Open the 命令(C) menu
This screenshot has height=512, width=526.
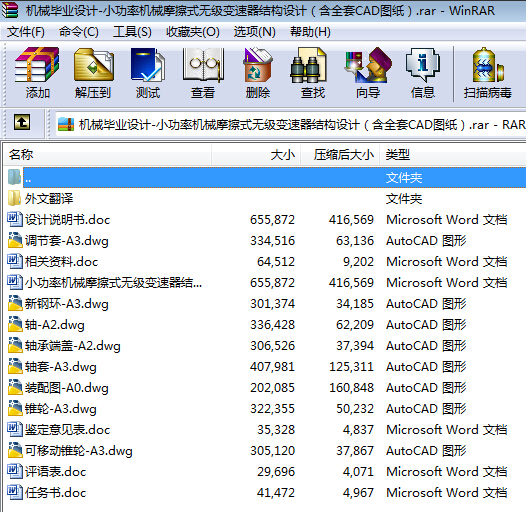[79, 32]
